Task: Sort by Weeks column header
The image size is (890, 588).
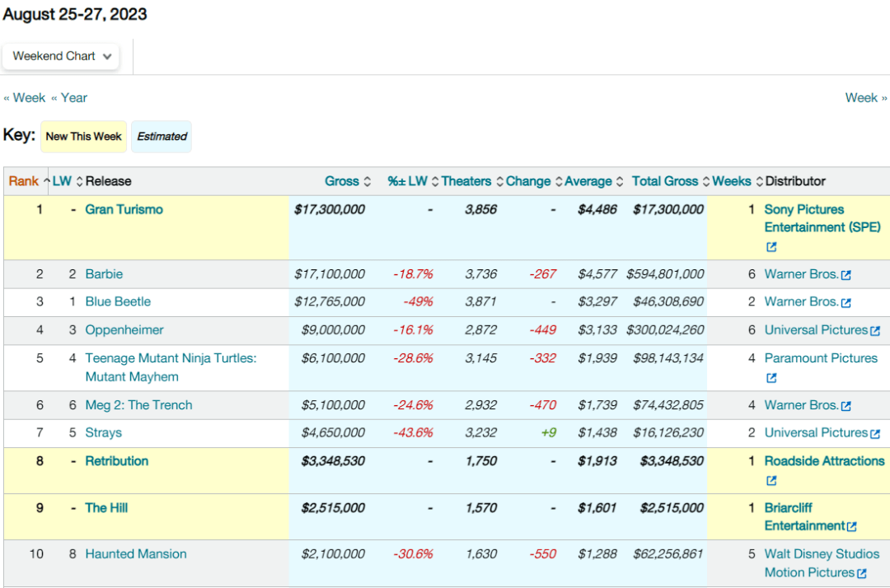Action: coord(731,181)
